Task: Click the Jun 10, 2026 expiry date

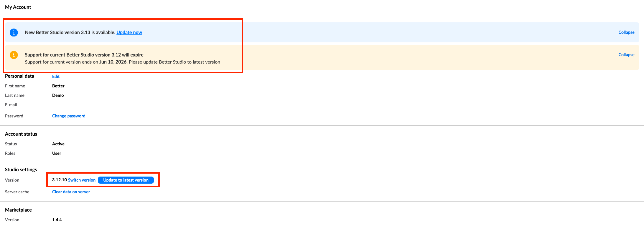Action: [x=113, y=62]
